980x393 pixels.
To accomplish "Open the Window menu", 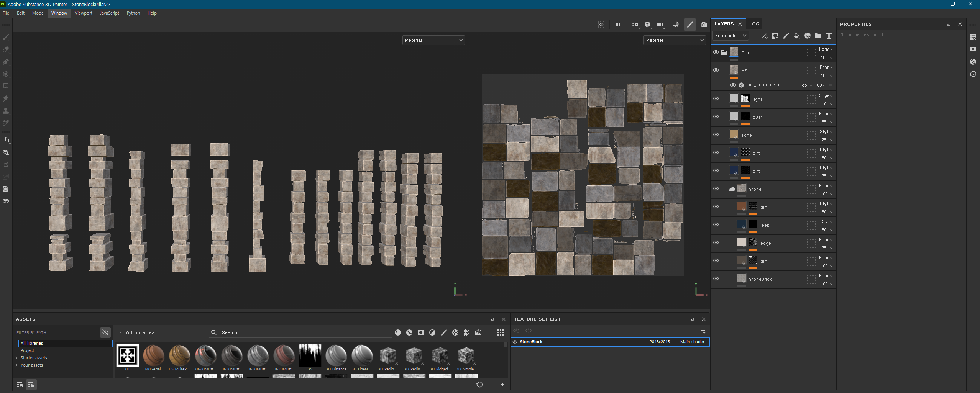I will point(59,13).
